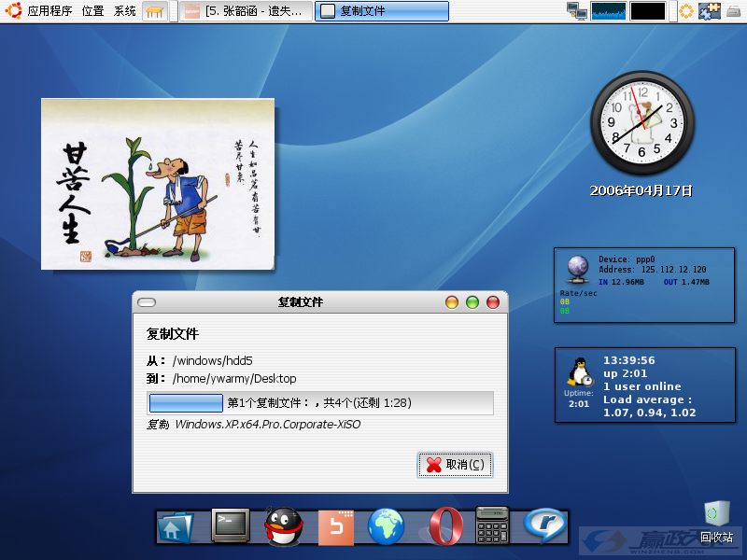Open the 系统 menu
This screenshot has height=560, width=747.
[x=125, y=11]
